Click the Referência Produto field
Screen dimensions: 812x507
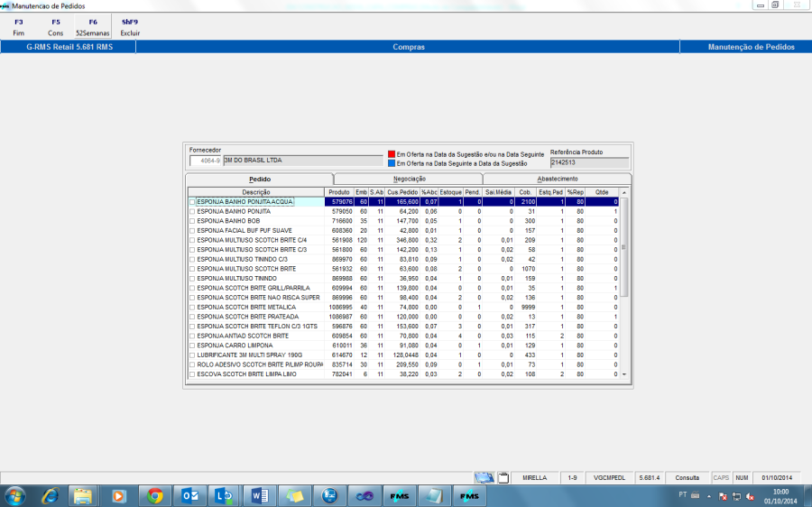pos(589,162)
